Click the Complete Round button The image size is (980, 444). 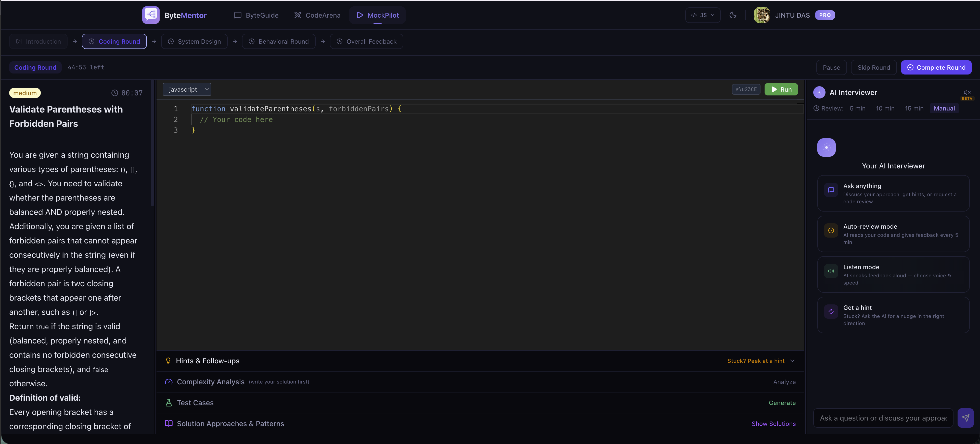point(936,67)
